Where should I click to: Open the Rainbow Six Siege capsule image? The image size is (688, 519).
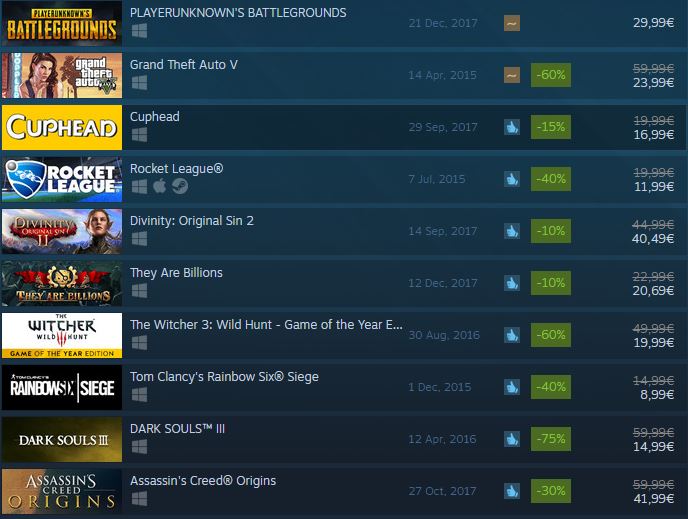(x=62, y=387)
